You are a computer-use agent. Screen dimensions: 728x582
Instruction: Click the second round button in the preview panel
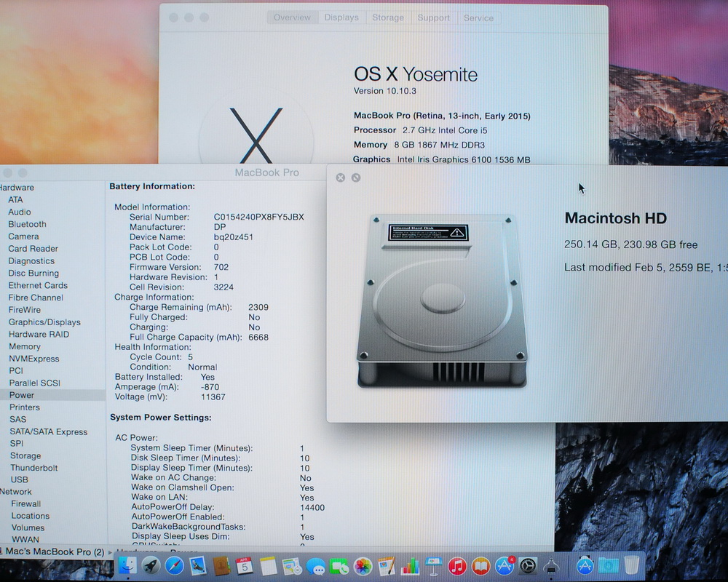pyautogui.click(x=356, y=178)
